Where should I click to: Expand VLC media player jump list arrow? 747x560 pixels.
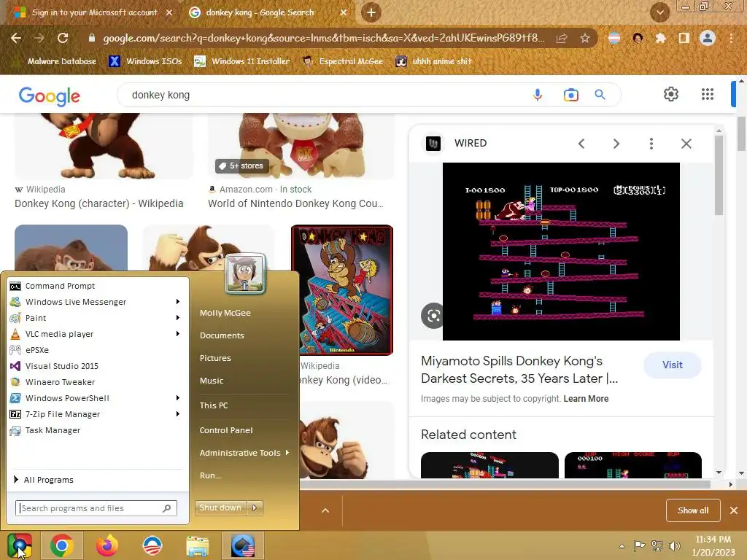pos(178,334)
